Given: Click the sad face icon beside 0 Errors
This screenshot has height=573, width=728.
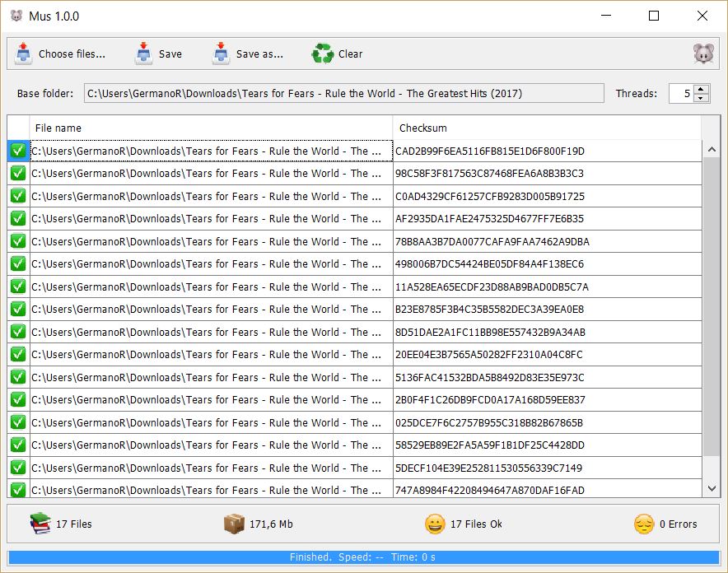Looking at the screenshot, I should [x=644, y=524].
